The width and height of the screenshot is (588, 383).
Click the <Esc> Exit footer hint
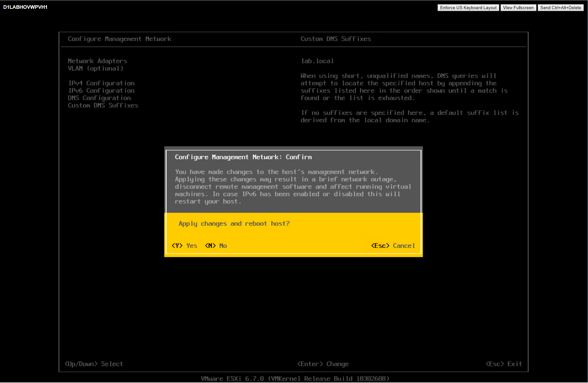pos(503,364)
